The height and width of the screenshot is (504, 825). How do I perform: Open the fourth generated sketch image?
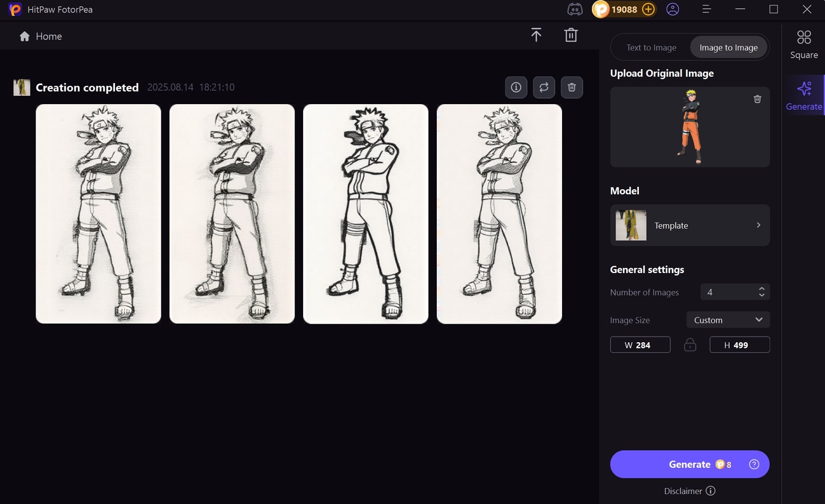tap(499, 214)
